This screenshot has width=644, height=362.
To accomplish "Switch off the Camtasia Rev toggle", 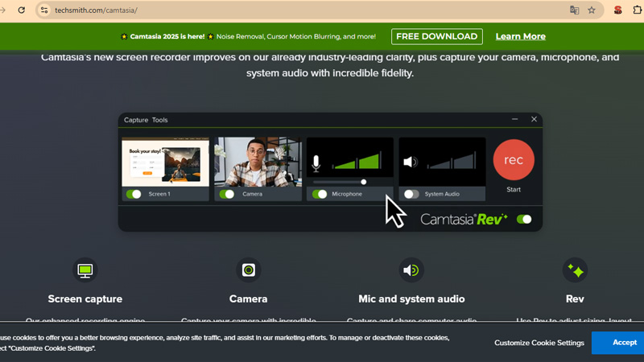I will [x=524, y=219].
